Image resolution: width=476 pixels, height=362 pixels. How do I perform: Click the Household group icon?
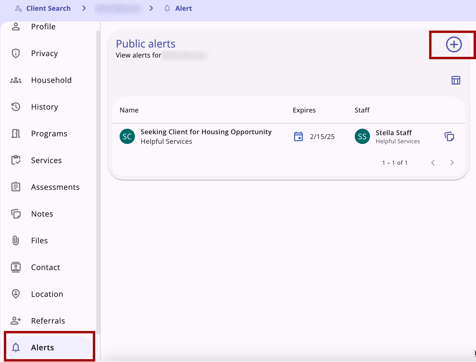[16, 80]
